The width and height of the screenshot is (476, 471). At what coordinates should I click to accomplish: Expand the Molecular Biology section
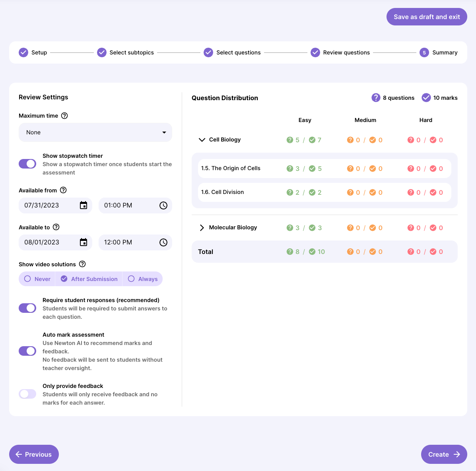202,228
